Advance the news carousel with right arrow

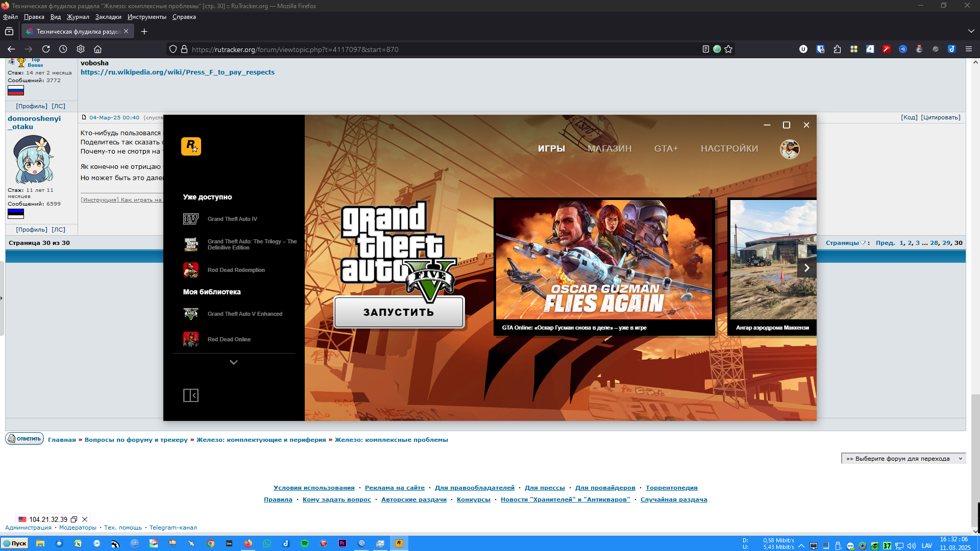pos(807,268)
